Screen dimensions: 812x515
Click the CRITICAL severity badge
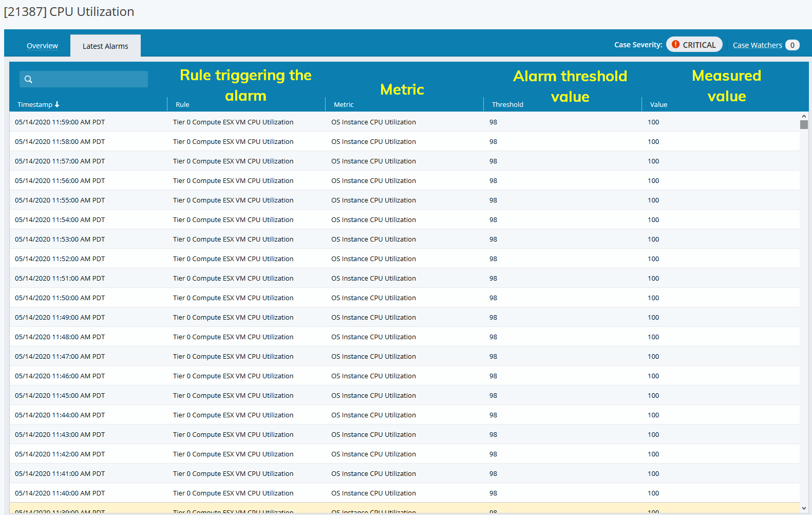pyautogui.click(x=694, y=45)
